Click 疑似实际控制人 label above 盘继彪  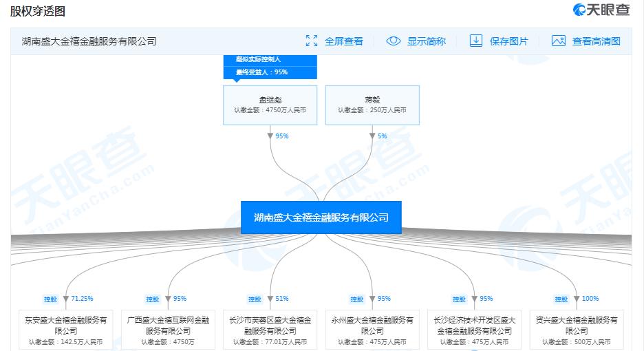(258, 59)
